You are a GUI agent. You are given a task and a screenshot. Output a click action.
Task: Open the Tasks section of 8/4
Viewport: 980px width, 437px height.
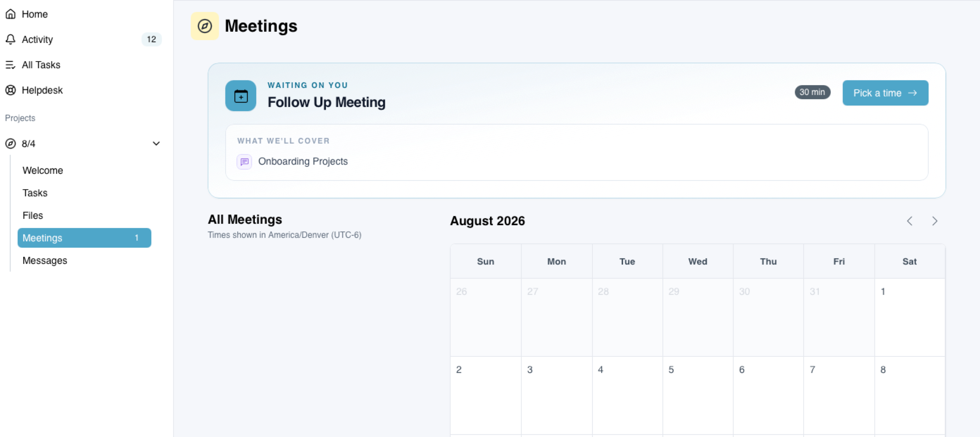(35, 193)
